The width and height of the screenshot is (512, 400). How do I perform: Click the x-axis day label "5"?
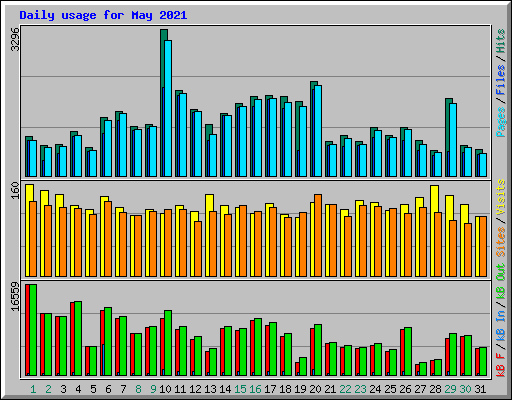93,389
